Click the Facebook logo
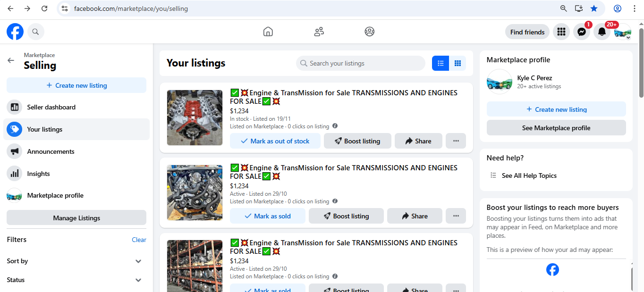Image resolution: width=644 pixels, height=292 pixels. coord(15,32)
